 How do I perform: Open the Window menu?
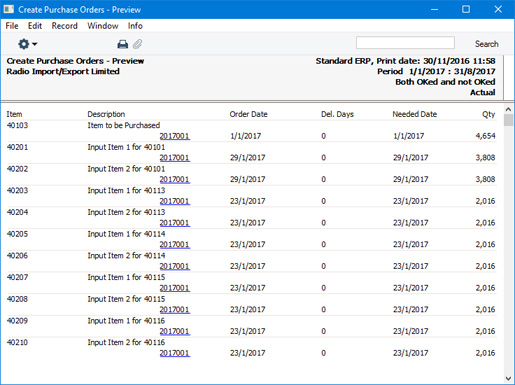pos(103,26)
